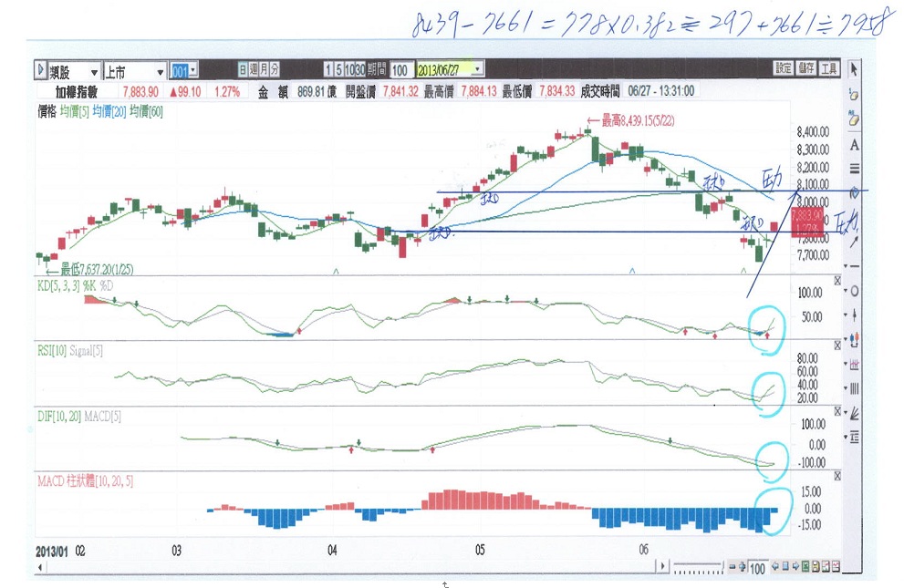The width and height of the screenshot is (904, 588).
Task: Activate the diagonal arrow drawing tool
Action: point(854,242)
